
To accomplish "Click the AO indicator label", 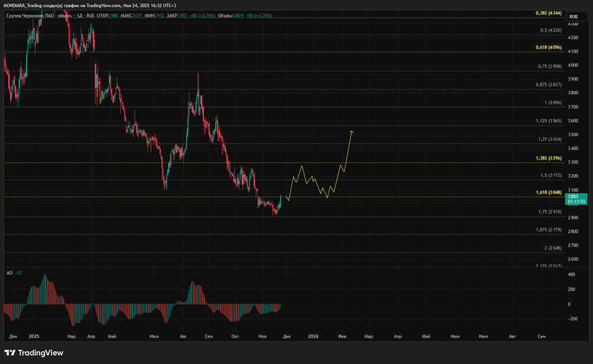I will pos(9,273).
